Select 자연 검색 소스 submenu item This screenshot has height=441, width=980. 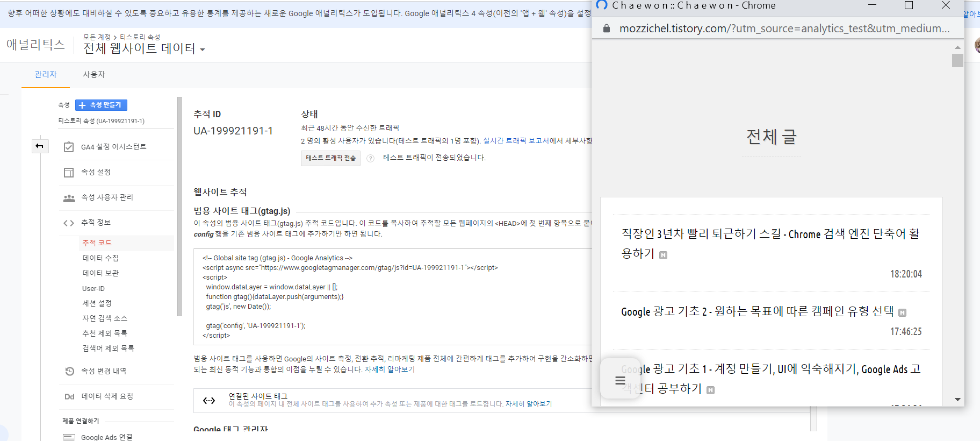coord(105,318)
